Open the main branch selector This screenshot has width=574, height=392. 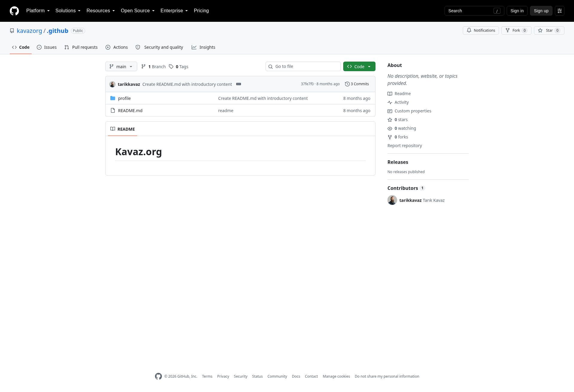121,66
